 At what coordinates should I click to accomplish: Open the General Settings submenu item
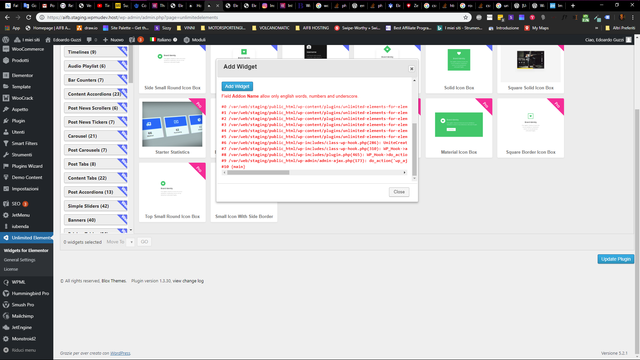pos(20,260)
